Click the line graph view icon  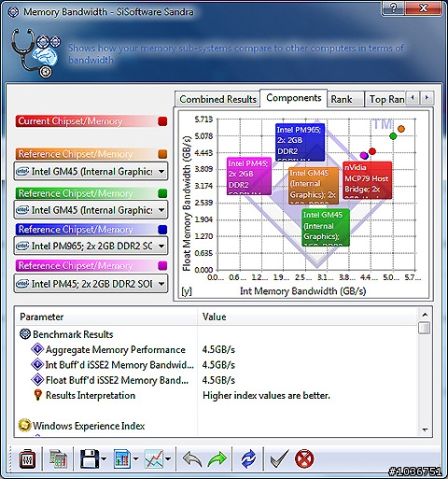tap(154, 458)
